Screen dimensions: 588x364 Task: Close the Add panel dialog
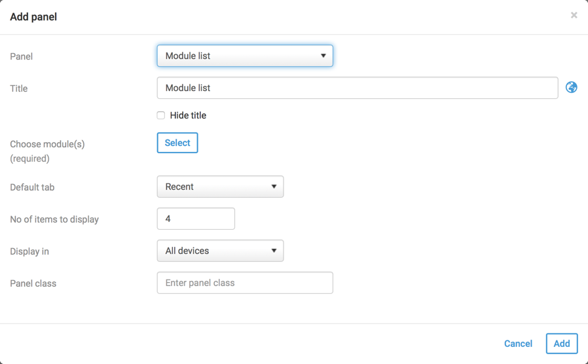(x=574, y=15)
